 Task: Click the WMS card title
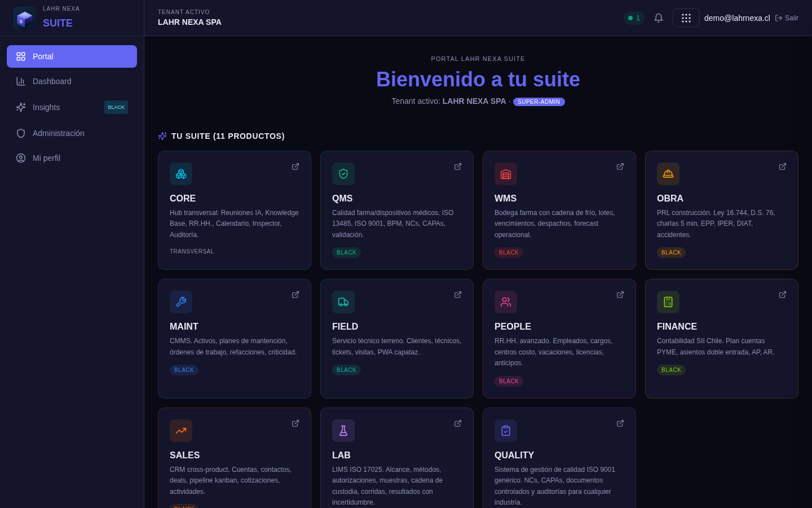(505, 199)
